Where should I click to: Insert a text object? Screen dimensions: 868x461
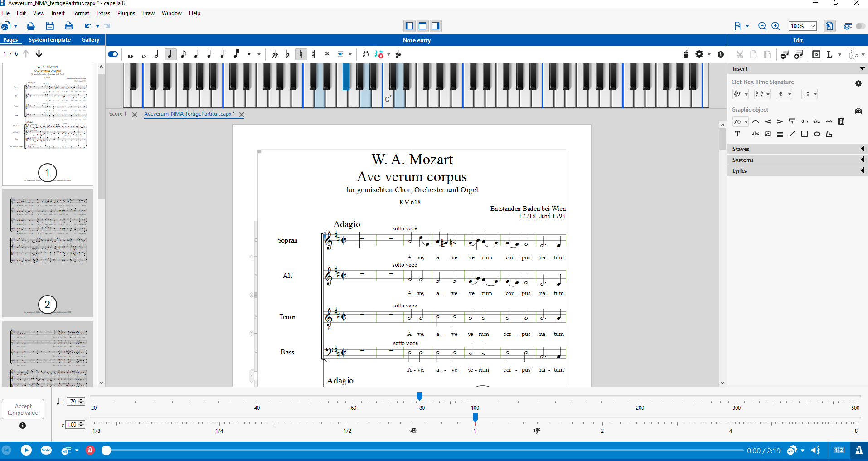click(737, 134)
